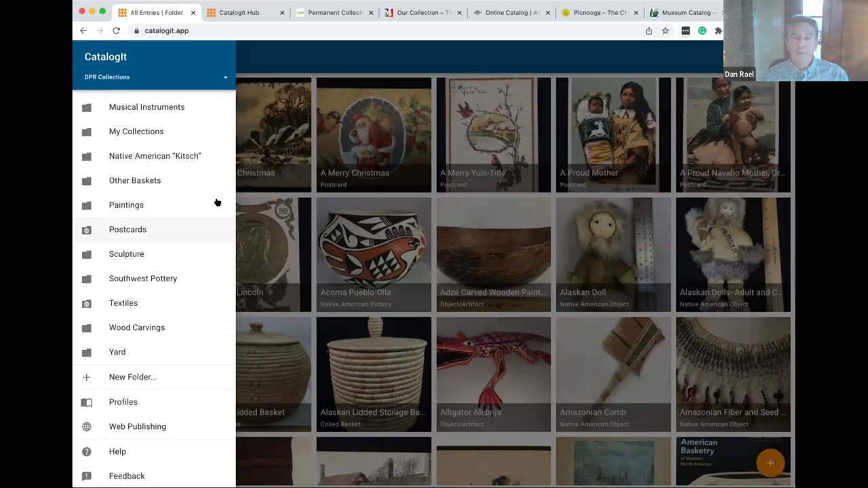Screen dimensions: 868x488
Task: Open the Alligator Alebrija entry
Action: coord(494,375)
